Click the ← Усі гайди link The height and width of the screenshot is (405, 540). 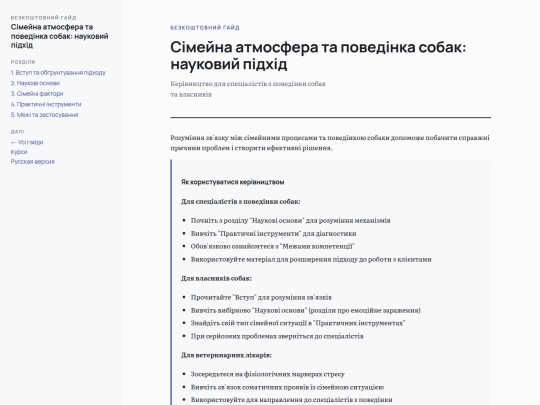[x=27, y=142]
